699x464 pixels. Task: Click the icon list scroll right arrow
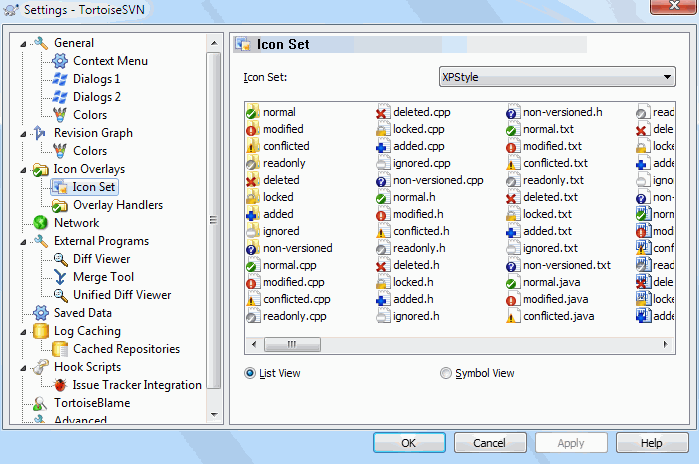(x=666, y=344)
